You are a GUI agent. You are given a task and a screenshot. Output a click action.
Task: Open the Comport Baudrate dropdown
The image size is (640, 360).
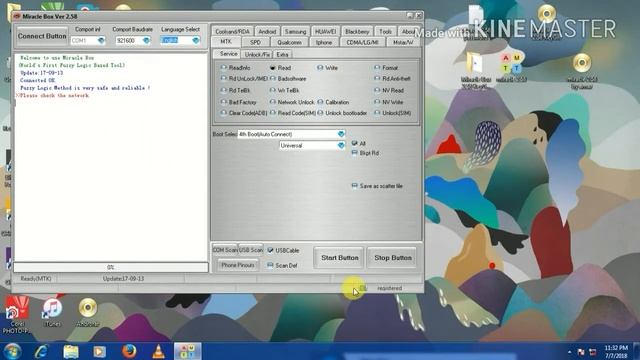pyautogui.click(x=146, y=40)
